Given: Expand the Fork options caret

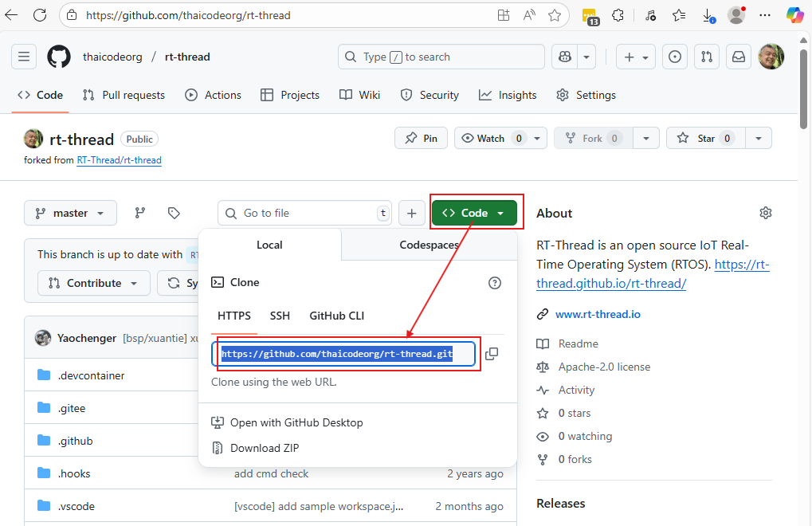Looking at the screenshot, I should pos(645,137).
